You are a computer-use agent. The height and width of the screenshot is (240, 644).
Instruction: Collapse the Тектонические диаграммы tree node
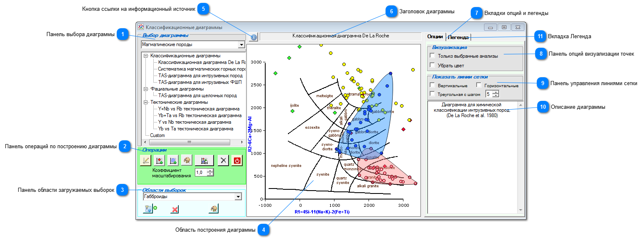click(x=145, y=102)
